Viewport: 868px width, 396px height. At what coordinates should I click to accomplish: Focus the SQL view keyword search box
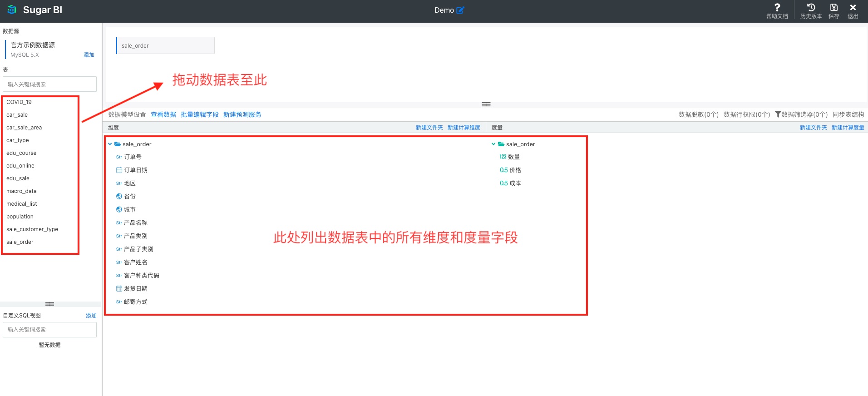[x=49, y=330]
